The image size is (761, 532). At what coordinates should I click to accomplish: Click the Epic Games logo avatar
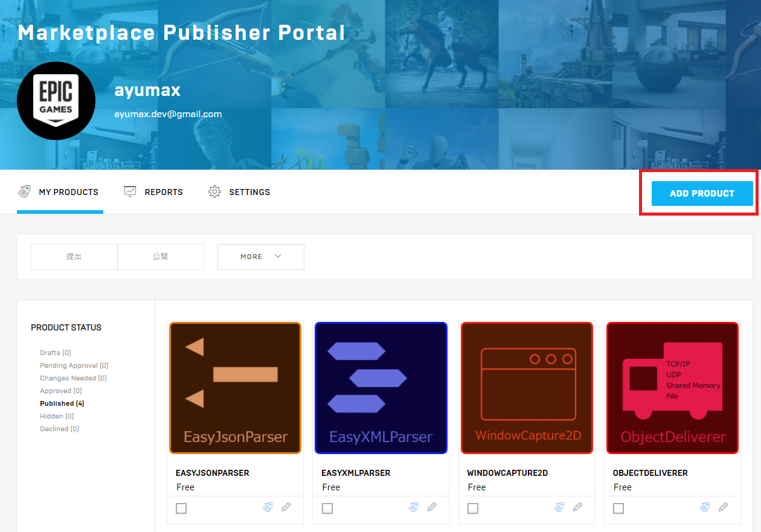pyautogui.click(x=56, y=101)
